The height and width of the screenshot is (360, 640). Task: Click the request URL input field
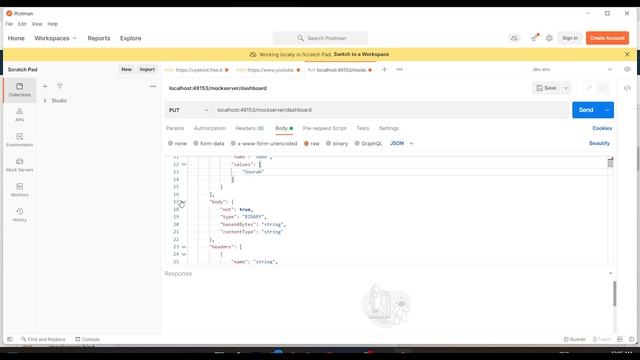[x=391, y=110]
